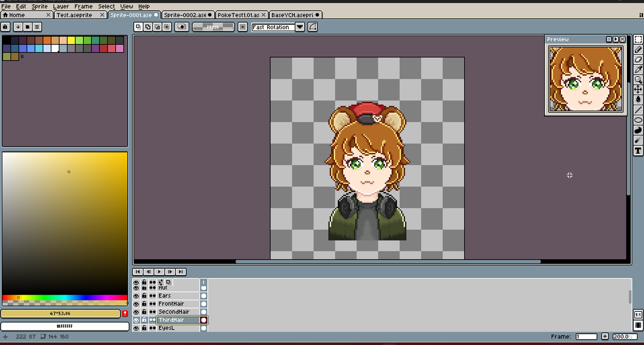Hide the ThirdHair layer
644x345 pixels.
click(136, 320)
